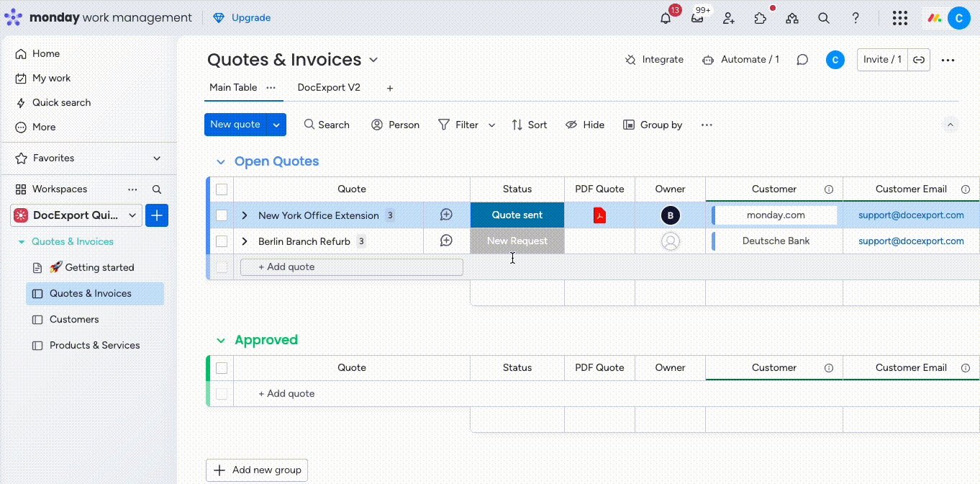Select the Main Table tab

[233, 88]
